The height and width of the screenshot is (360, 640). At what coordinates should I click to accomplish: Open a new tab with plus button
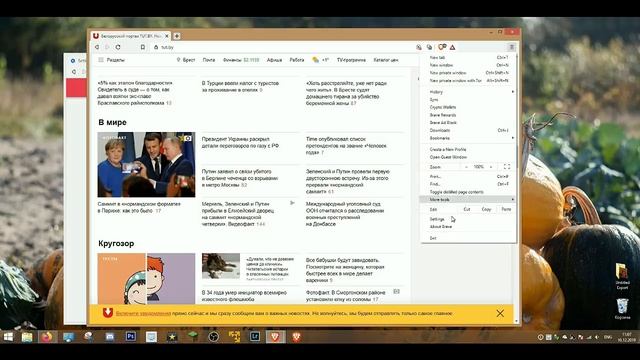click(x=177, y=36)
